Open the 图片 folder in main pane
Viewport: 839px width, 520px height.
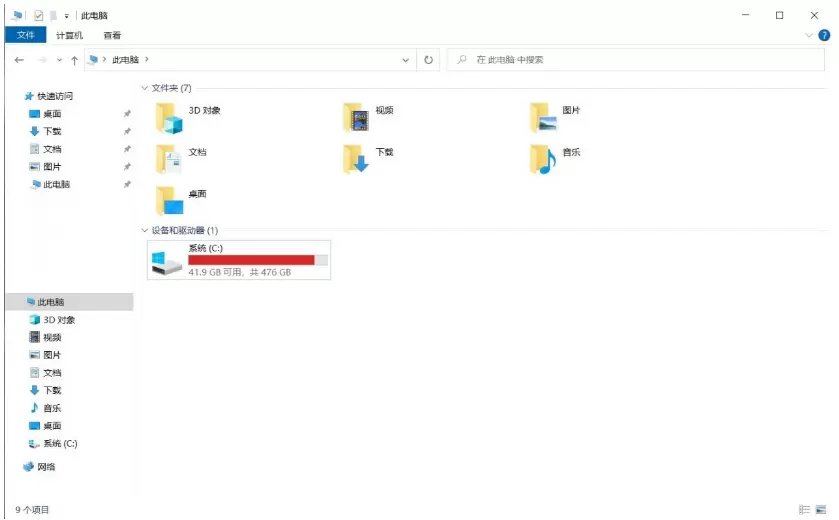pos(543,118)
